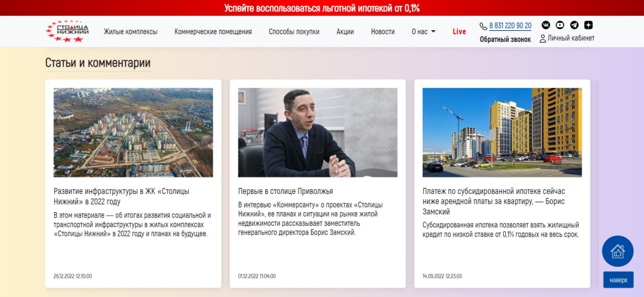Image resolution: width=644 pixels, height=297 pixels.
Task: Click the phone handset icon
Action: (x=484, y=26)
